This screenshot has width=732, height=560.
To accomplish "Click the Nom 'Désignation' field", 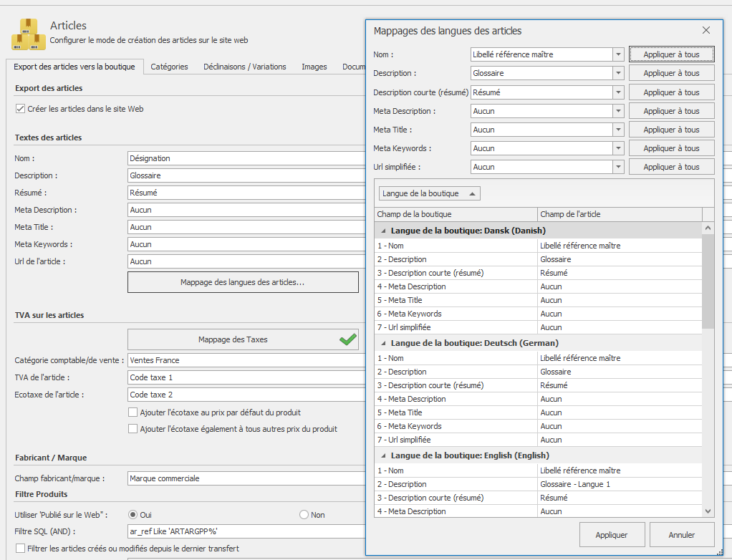I will [246, 159].
